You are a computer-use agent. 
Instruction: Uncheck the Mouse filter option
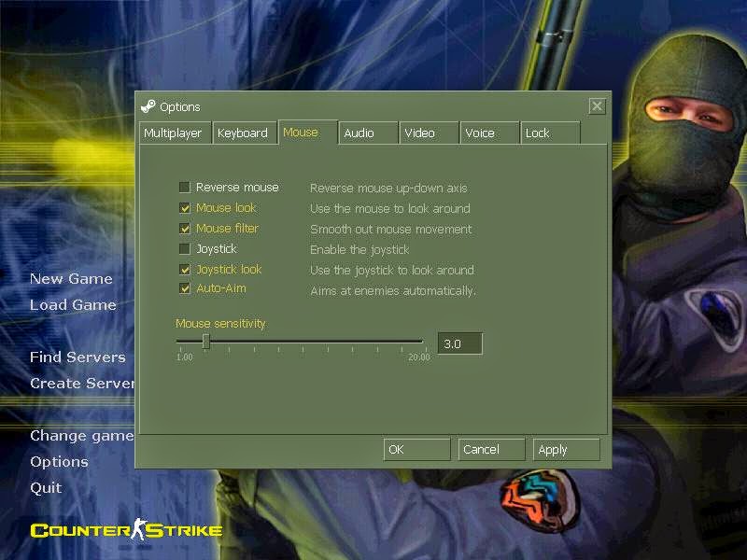click(184, 229)
